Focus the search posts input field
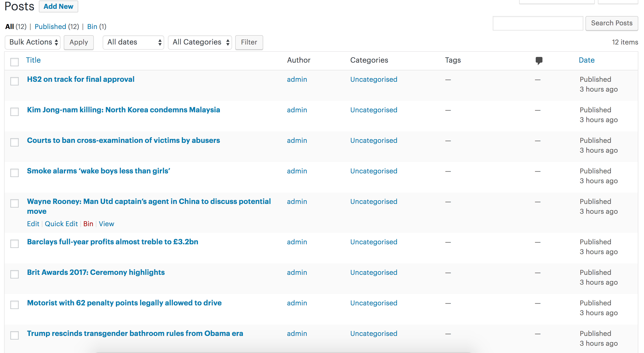The image size is (644, 353). (538, 23)
